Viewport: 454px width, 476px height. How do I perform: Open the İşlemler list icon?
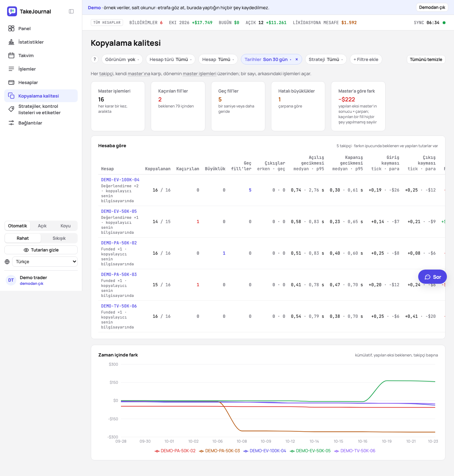click(x=11, y=69)
